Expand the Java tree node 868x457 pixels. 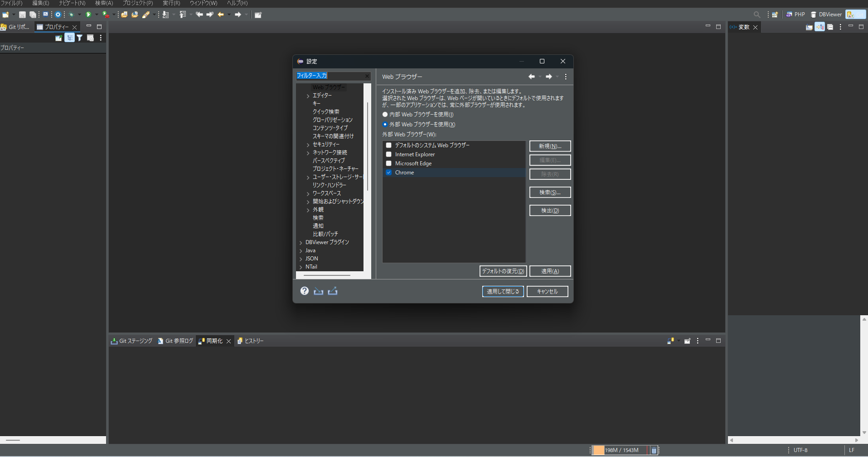[301, 250]
